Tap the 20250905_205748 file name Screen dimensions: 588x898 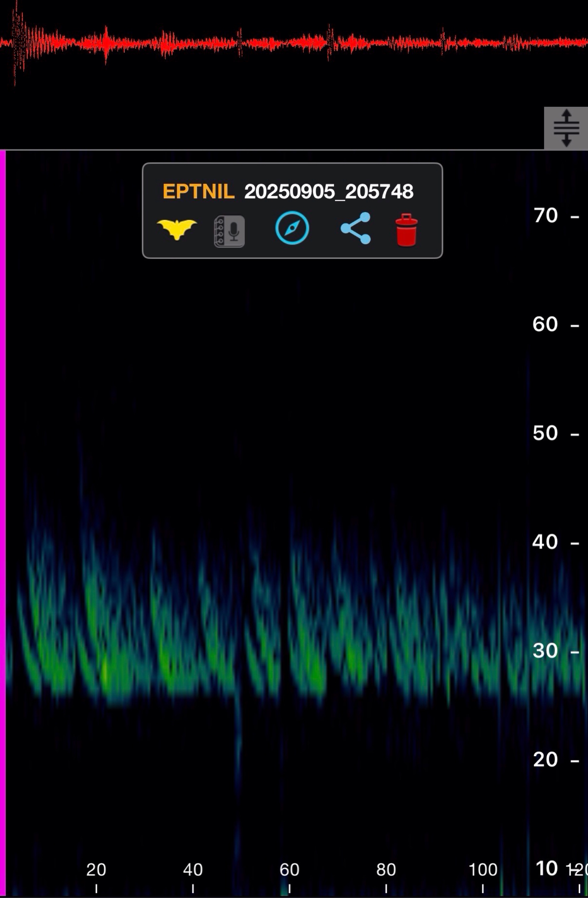pos(328,192)
